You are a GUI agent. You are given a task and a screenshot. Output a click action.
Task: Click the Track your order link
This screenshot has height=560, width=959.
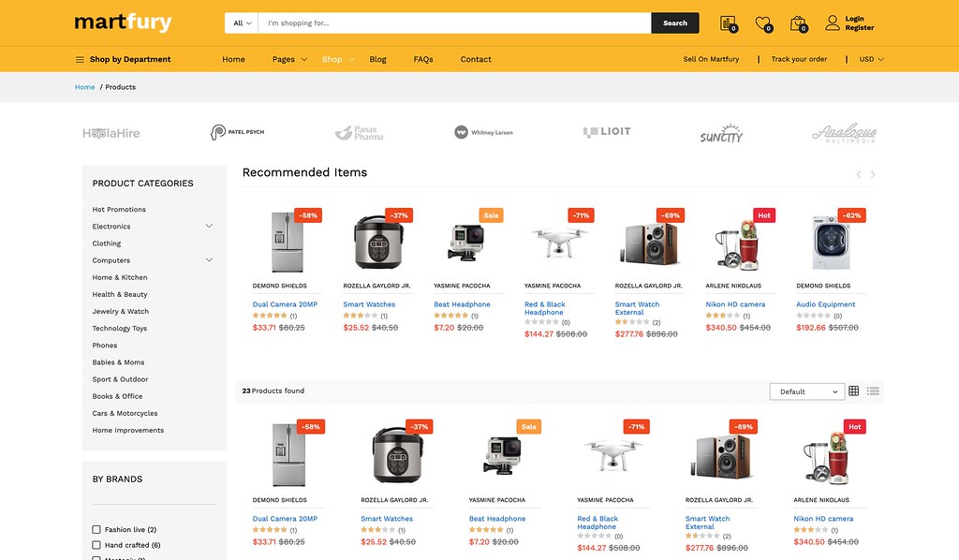coord(799,59)
